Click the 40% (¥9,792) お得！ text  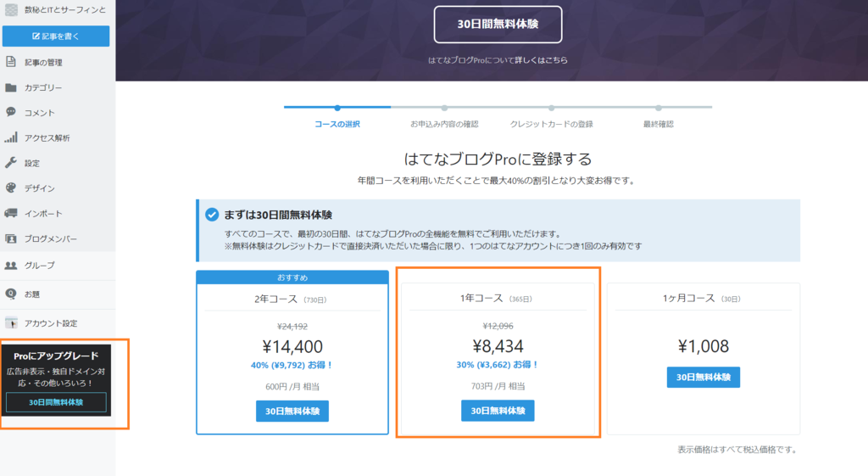click(x=292, y=365)
